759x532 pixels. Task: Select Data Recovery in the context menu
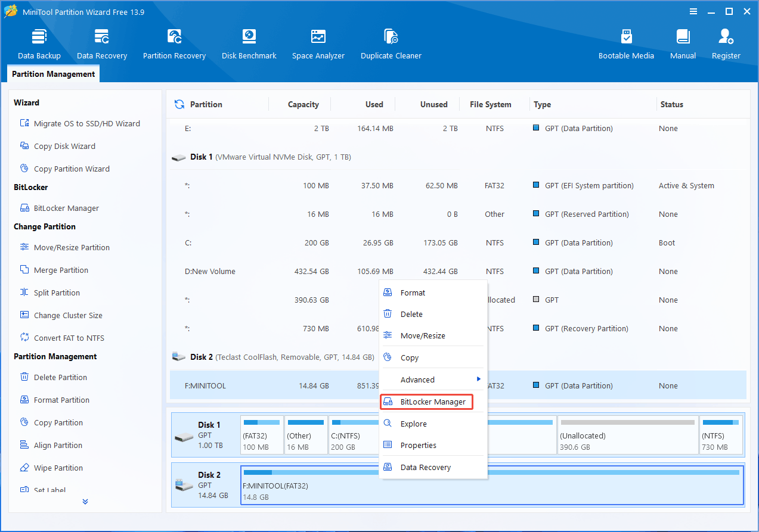tap(433, 467)
